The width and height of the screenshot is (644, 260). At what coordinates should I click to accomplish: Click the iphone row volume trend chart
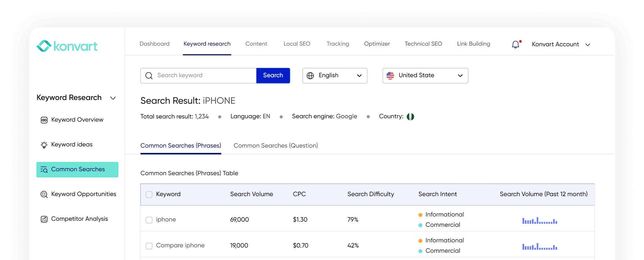[x=540, y=220]
